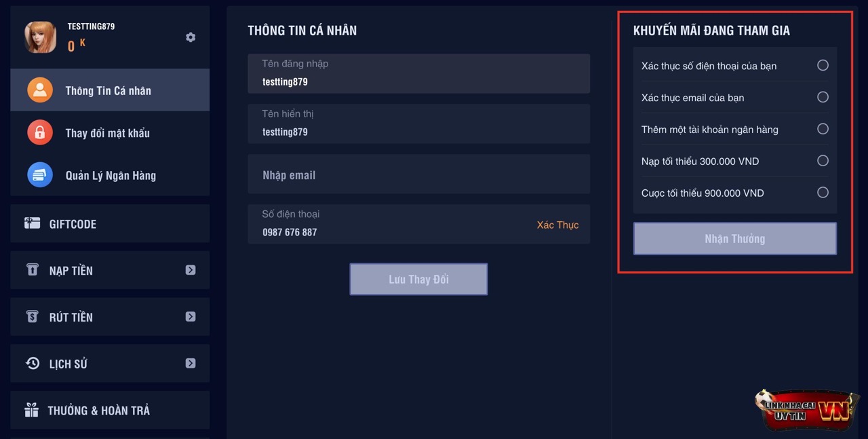Click the NẠP TIỀN deposit icon

32,270
